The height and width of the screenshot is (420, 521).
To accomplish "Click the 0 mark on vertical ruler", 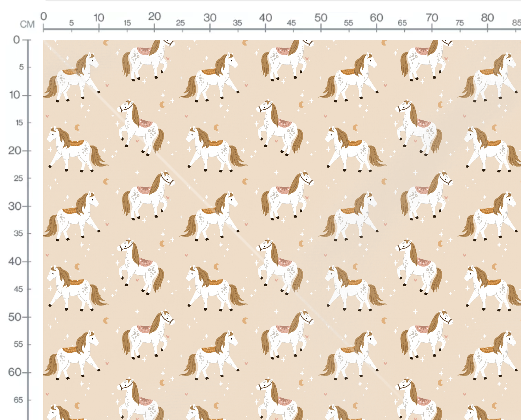I will pos(17,40).
